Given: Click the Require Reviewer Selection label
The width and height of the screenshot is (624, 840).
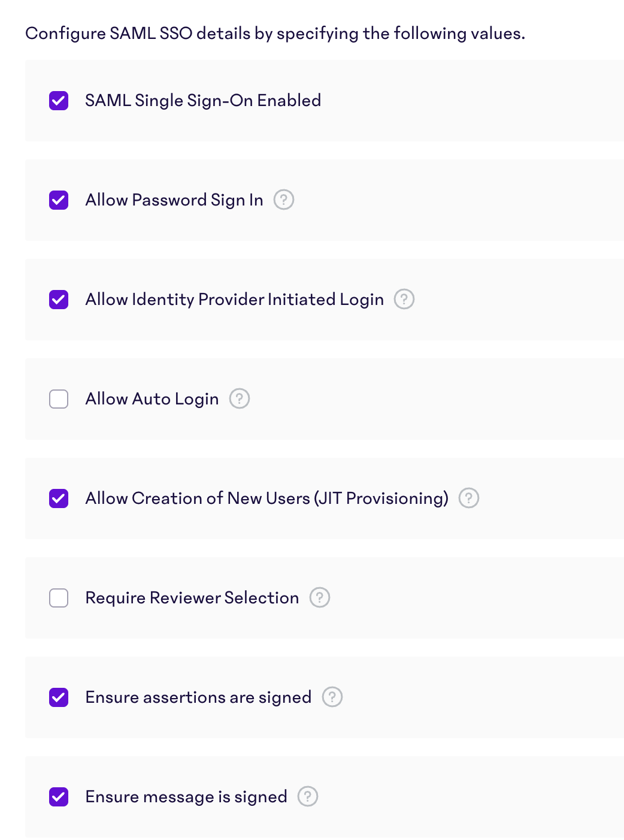Looking at the screenshot, I should tap(192, 597).
